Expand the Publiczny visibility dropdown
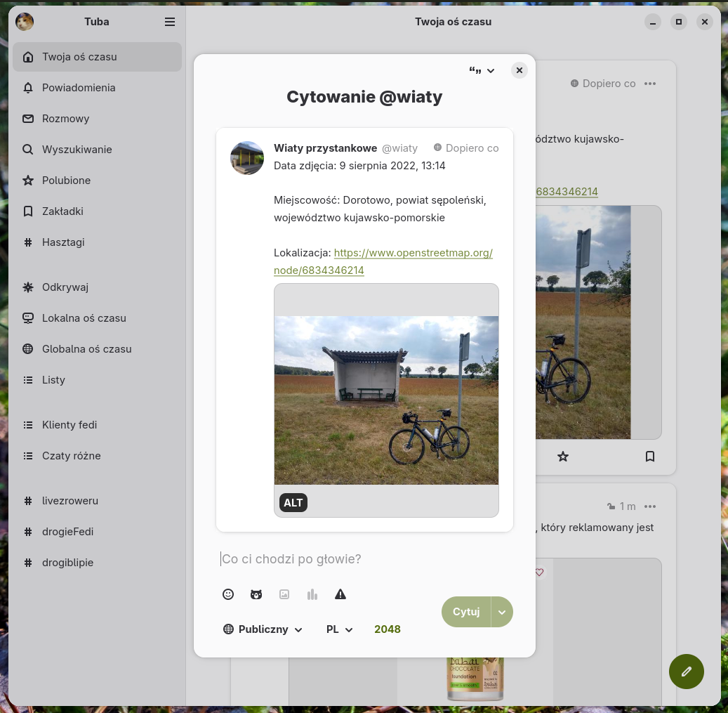 click(x=263, y=629)
